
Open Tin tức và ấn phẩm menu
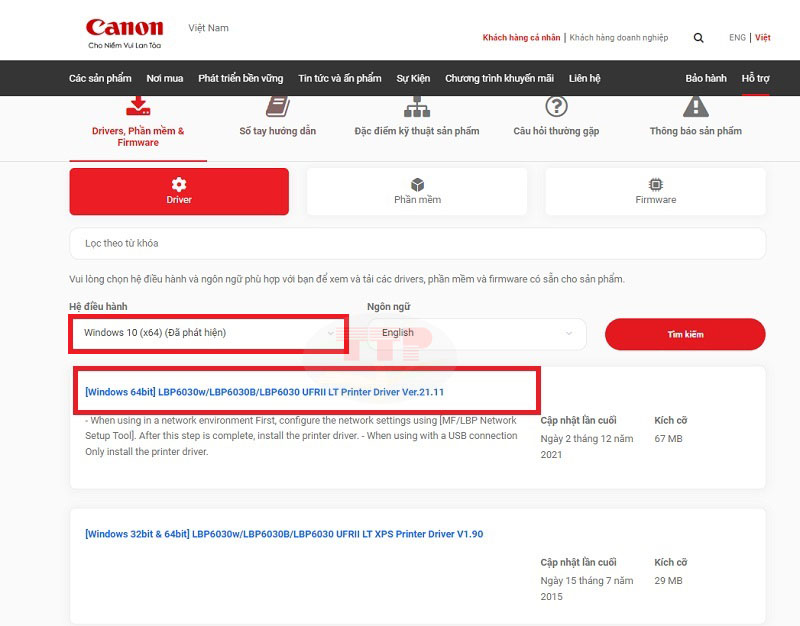[340, 78]
